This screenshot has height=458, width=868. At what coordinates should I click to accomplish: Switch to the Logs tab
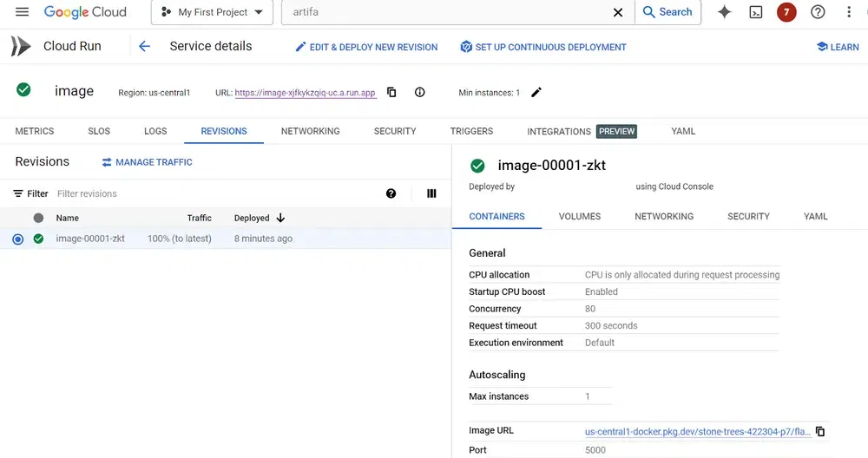155,131
